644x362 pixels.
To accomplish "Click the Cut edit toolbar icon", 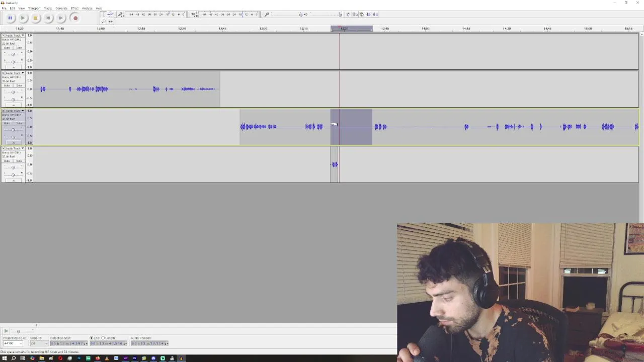I will click(x=348, y=15).
